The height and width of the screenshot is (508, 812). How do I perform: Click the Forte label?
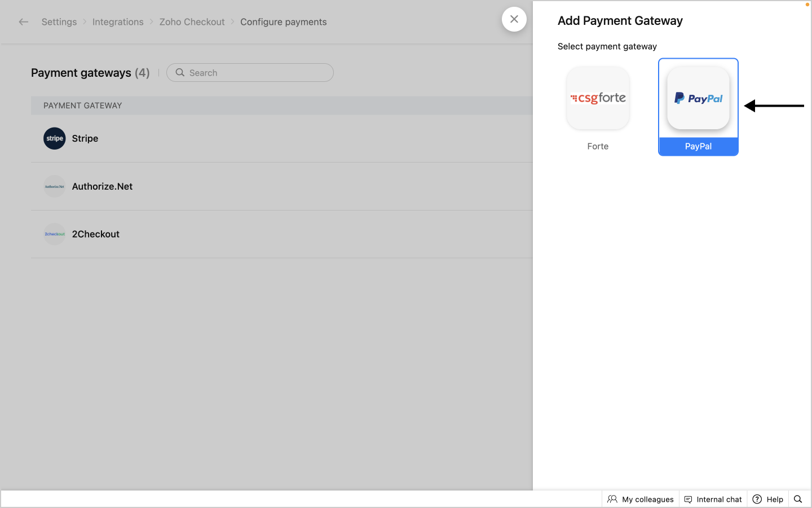[x=598, y=146]
